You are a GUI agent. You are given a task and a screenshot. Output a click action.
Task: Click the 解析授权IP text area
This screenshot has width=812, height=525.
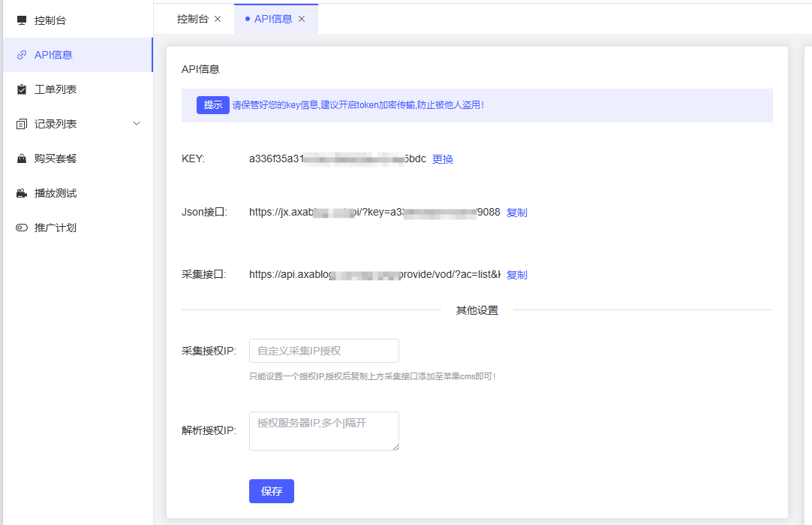323,431
